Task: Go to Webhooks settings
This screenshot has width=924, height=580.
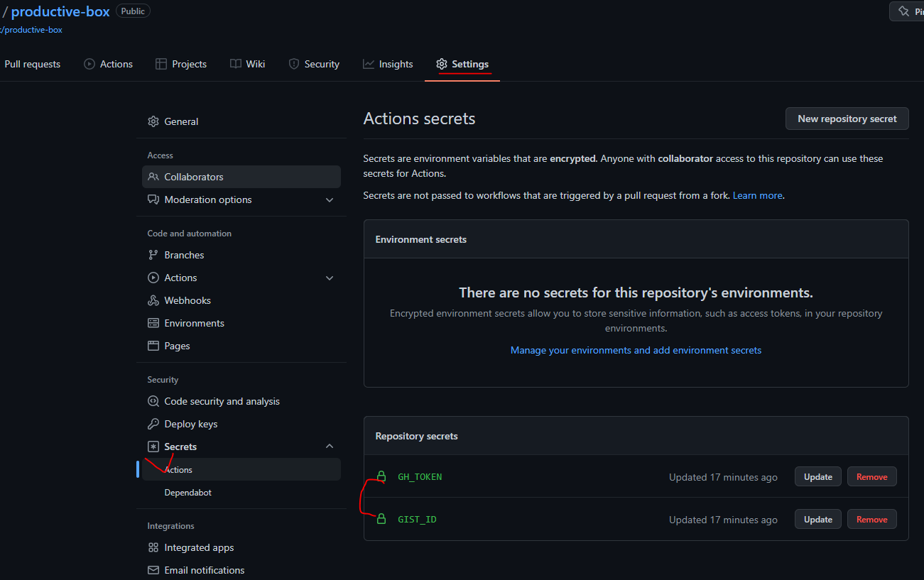Action: 241,300
